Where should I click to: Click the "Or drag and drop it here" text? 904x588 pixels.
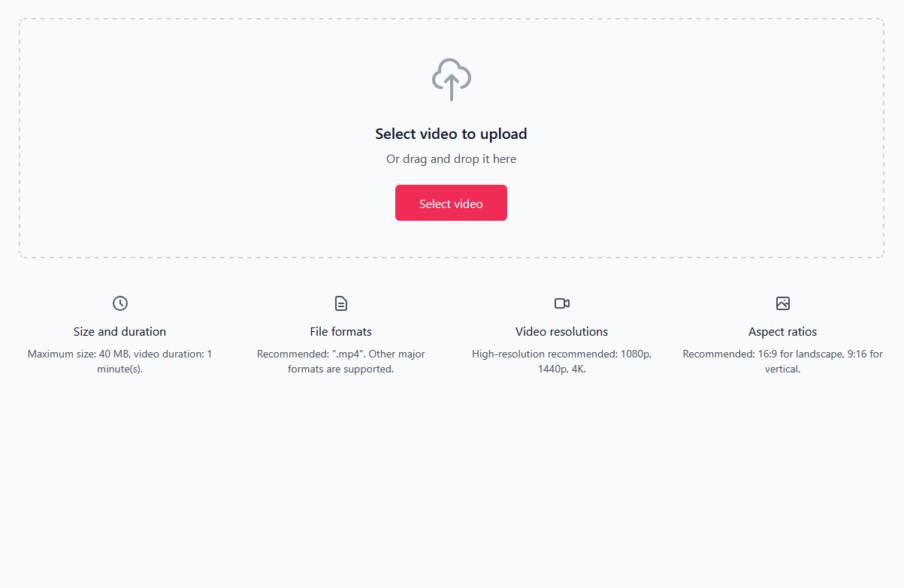pos(451,159)
